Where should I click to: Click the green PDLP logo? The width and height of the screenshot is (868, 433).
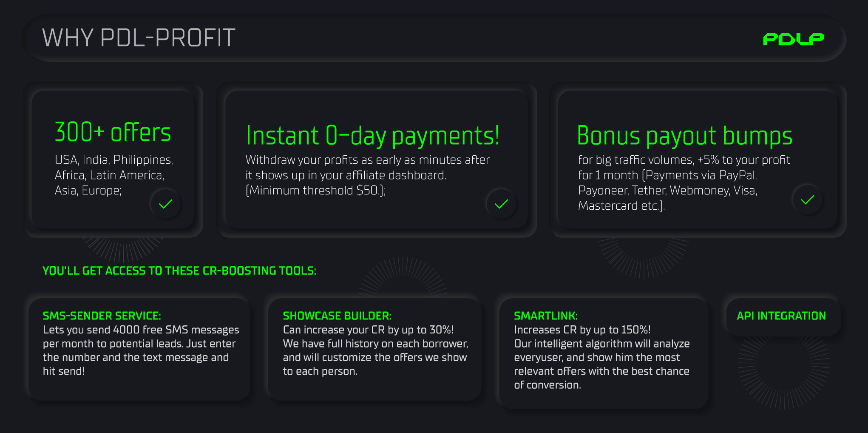[x=793, y=39]
